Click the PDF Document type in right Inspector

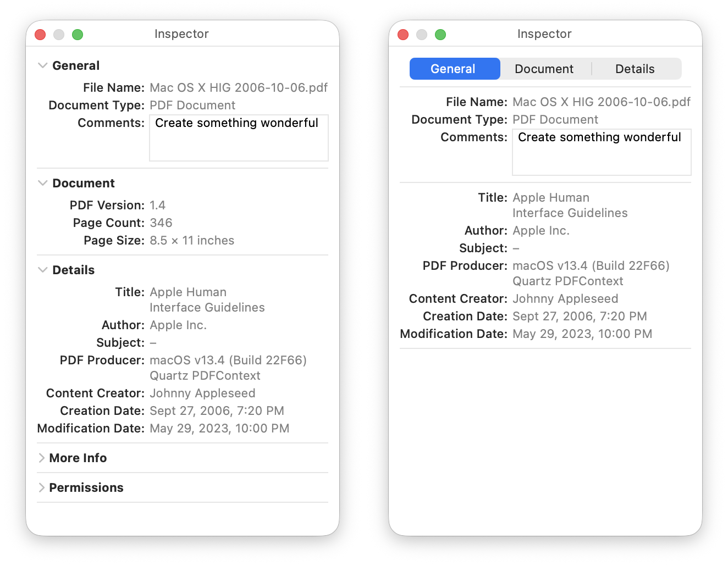[x=555, y=120]
